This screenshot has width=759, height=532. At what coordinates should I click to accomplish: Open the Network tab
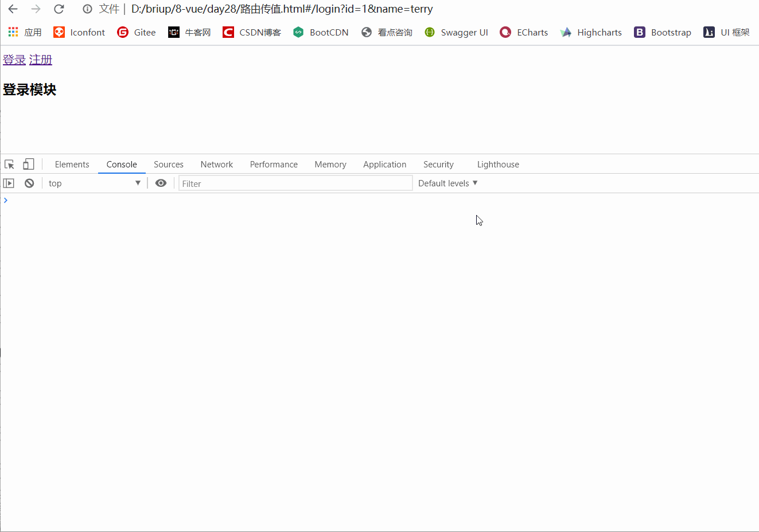[217, 165]
